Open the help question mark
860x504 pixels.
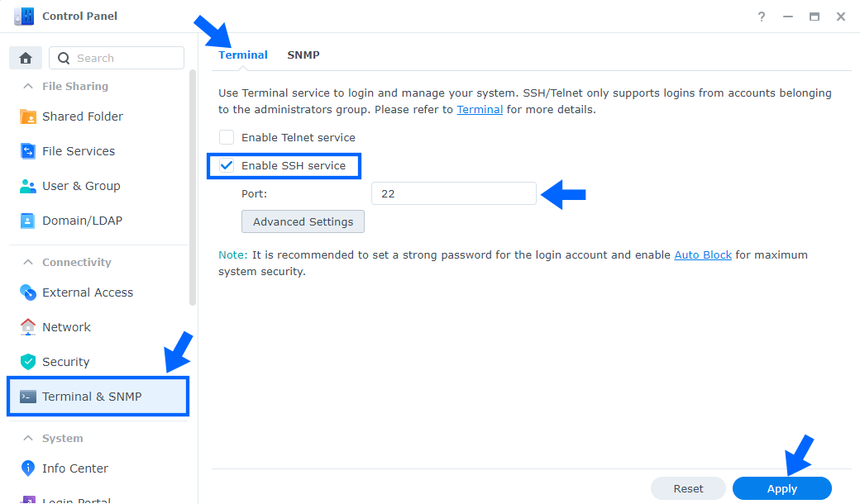[761, 16]
